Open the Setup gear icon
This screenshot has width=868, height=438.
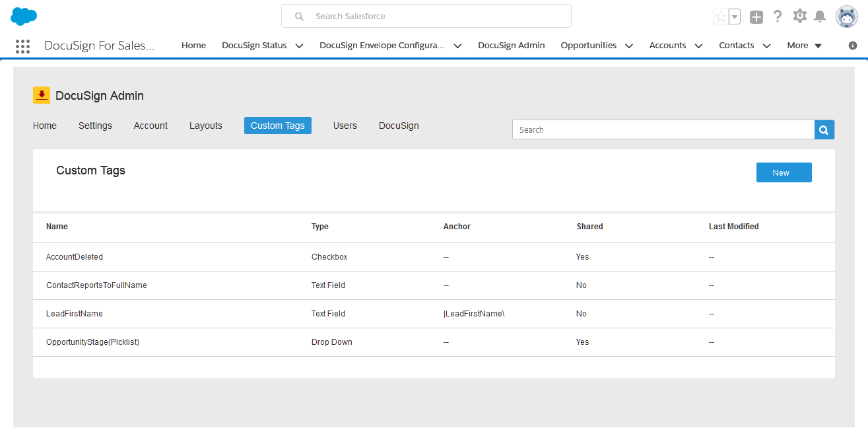[799, 16]
